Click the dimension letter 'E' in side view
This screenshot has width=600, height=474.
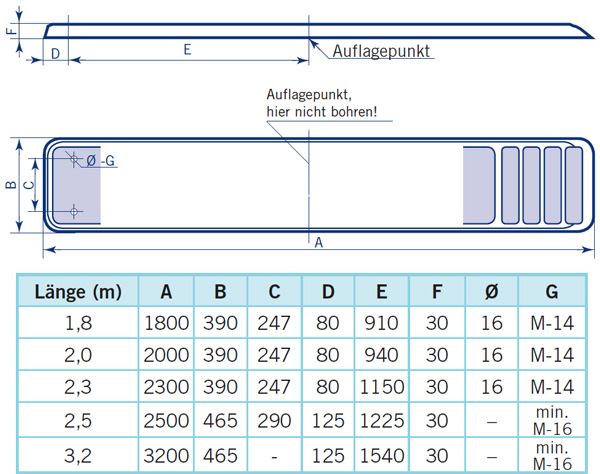coord(187,48)
